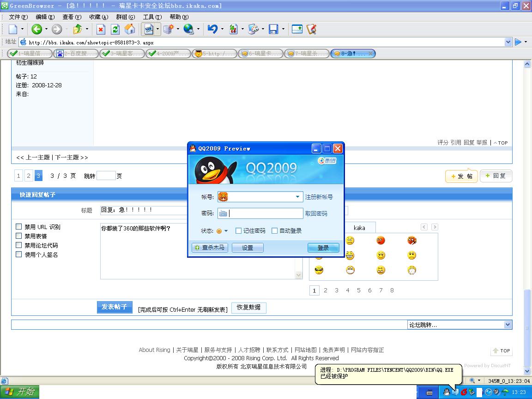Viewport: 532px width, 399px height.
Task: Follow the 取回密码 retrieve password link
Action: 316,214
